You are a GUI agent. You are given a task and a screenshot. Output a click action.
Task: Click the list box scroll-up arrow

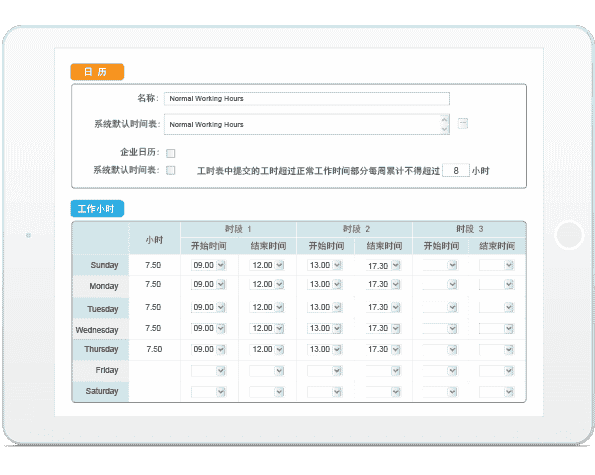pyautogui.click(x=445, y=120)
